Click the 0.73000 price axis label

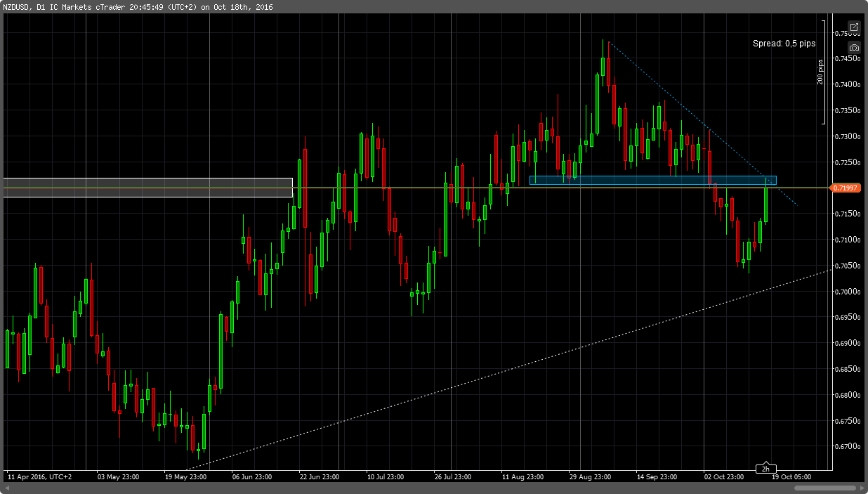[846, 136]
